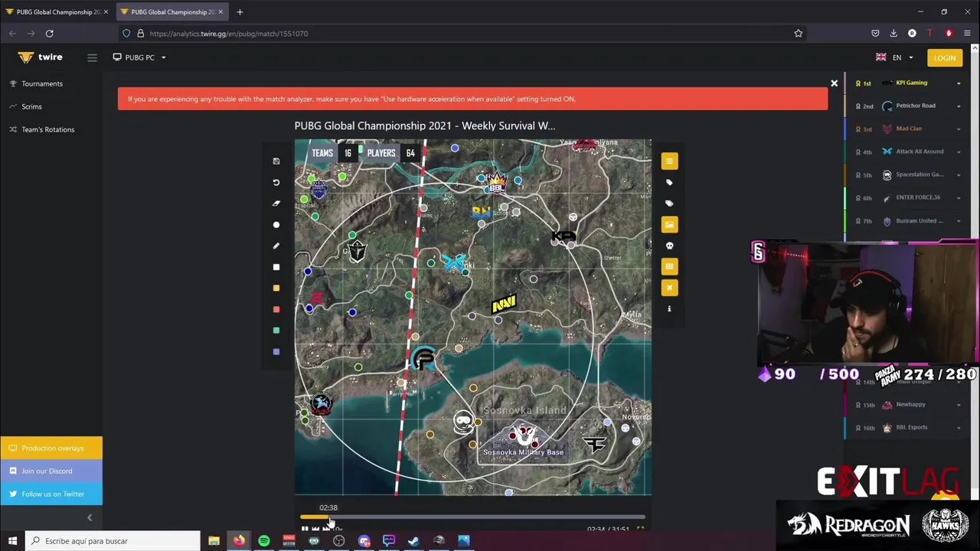The height and width of the screenshot is (551, 980).
Task: Select the circle drawing tool
Action: 276,225
